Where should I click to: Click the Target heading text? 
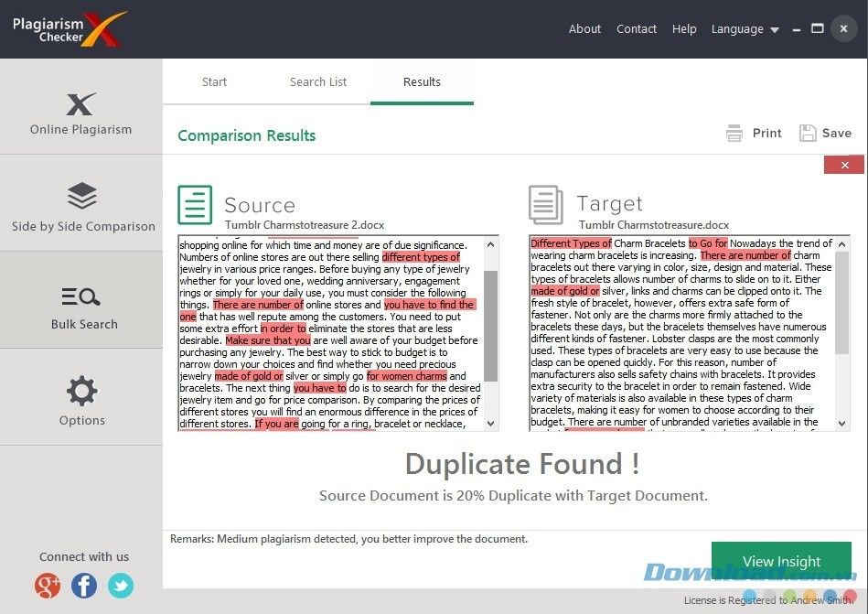point(609,204)
